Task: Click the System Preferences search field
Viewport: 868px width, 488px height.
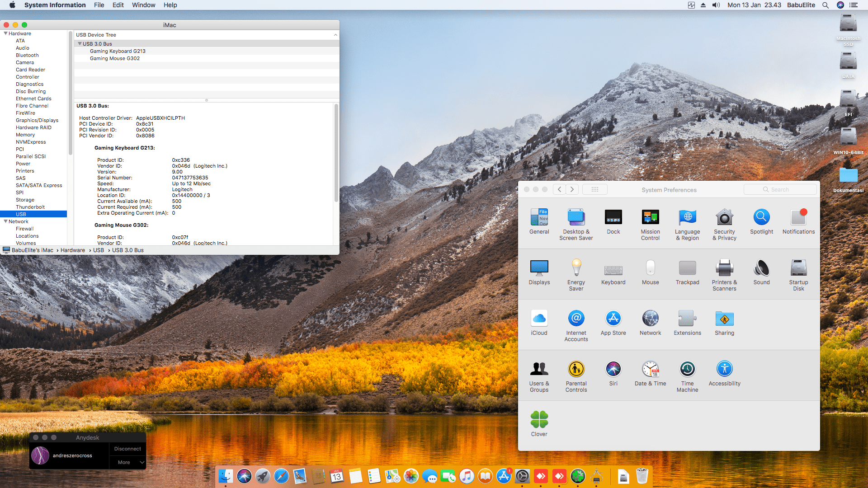Action: point(780,189)
